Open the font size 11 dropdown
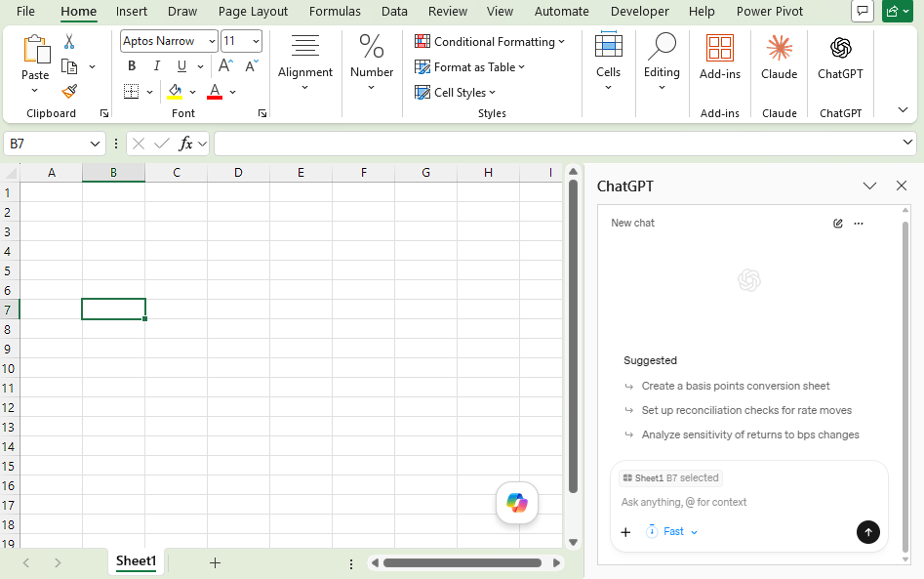The height and width of the screenshot is (579, 924). [x=256, y=41]
